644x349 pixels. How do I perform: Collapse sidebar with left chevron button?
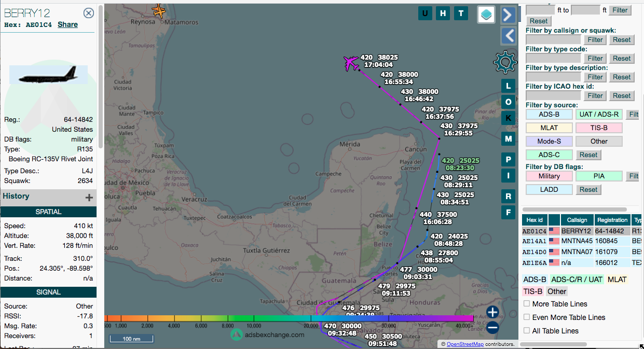509,35
